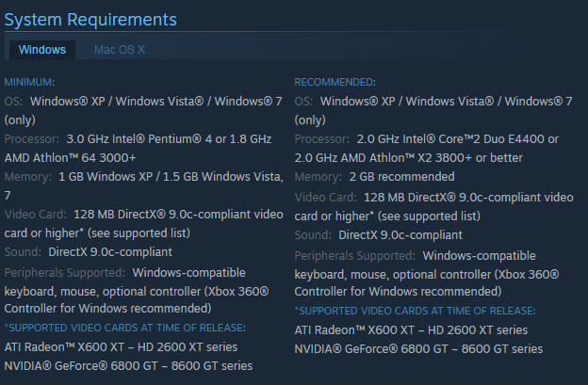Click the RECOMMENDED column label

pyautogui.click(x=335, y=82)
